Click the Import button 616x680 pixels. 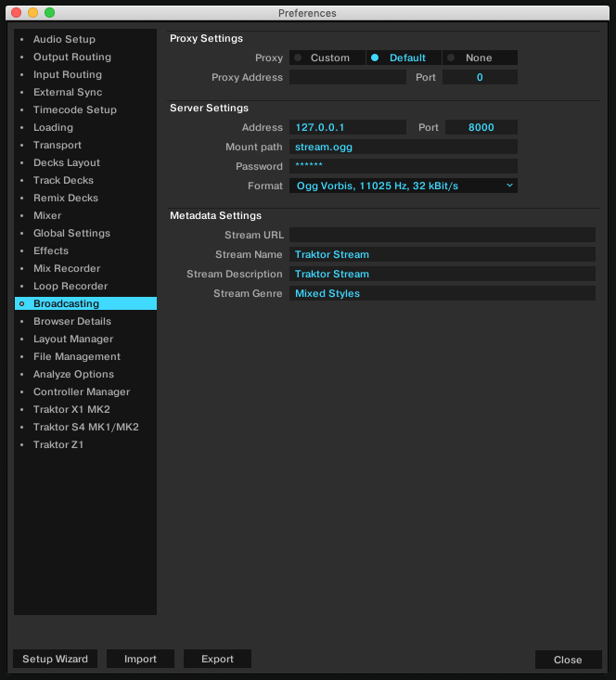coord(140,659)
